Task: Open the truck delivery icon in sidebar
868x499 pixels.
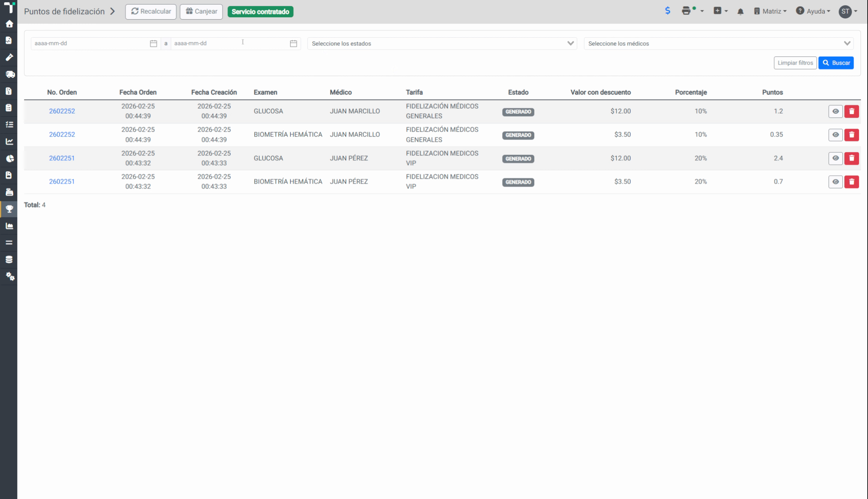Action: [x=10, y=74]
